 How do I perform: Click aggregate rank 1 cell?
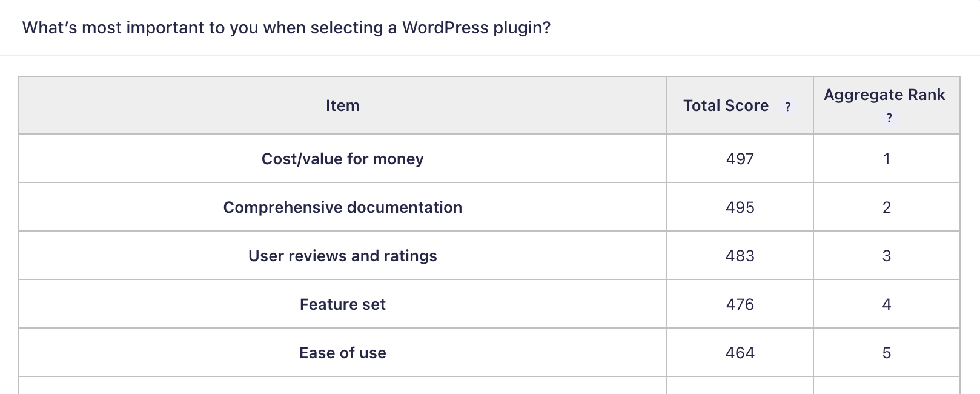887,159
